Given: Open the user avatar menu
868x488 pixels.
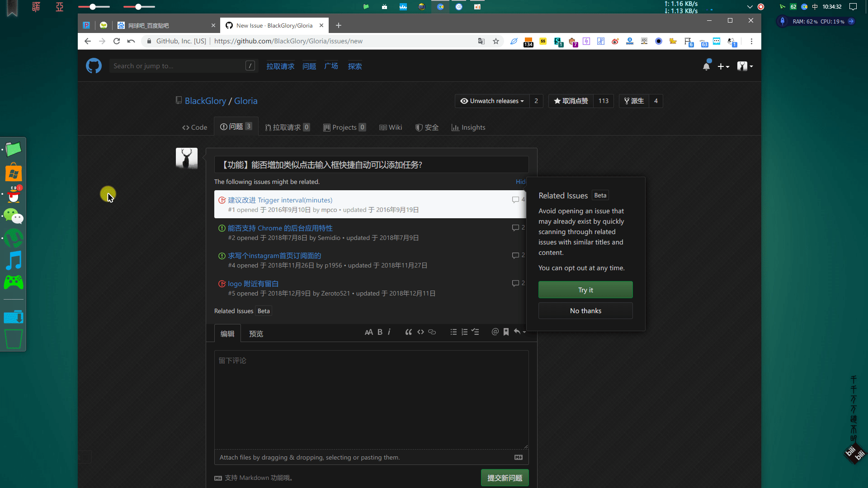Looking at the screenshot, I should (x=745, y=66).
